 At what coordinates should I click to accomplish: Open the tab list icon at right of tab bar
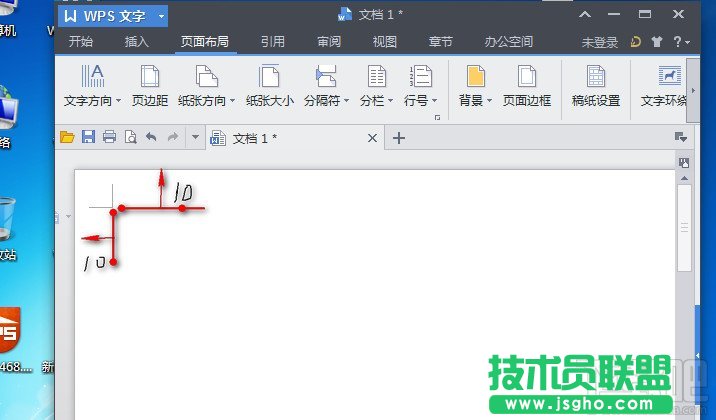681,137
